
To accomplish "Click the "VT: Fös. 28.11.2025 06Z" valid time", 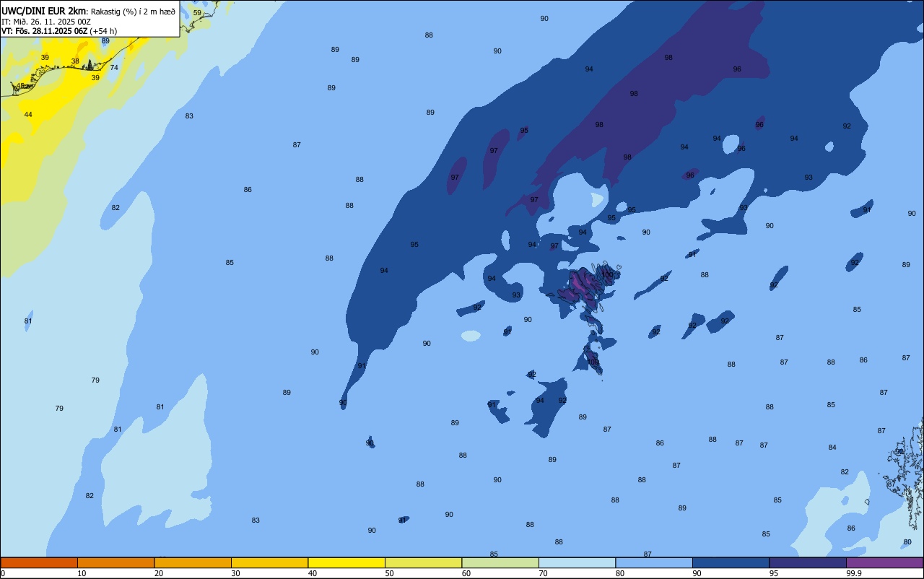I will (x=44, y=31).
